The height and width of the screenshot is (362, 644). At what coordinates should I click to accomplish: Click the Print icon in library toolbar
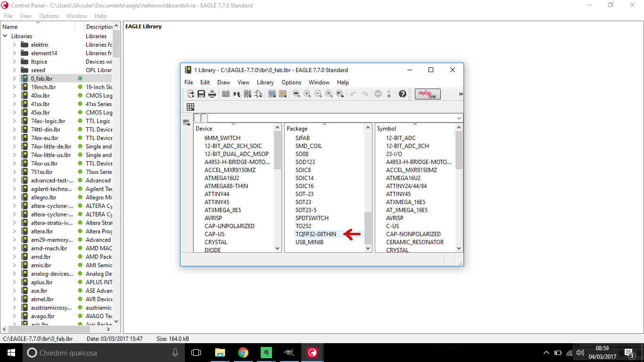[x=212, y=94]
